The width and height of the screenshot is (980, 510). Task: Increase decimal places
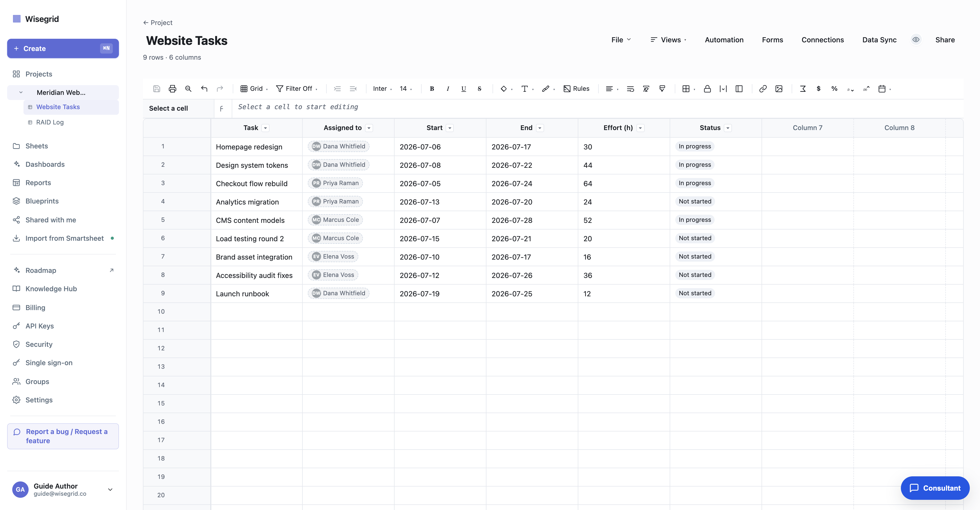point(866,88)
